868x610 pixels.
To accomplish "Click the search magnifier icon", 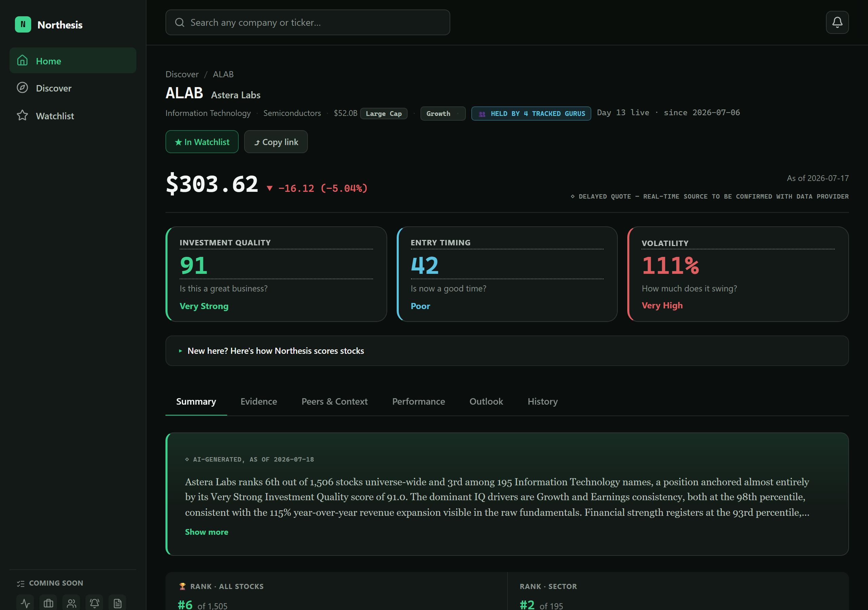I will 180,22.
